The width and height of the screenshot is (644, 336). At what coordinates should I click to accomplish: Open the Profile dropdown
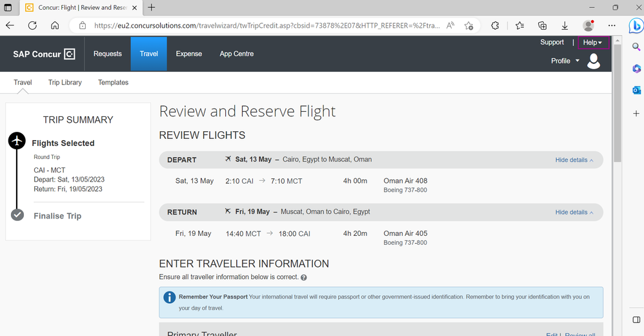[x=565, y=61]
